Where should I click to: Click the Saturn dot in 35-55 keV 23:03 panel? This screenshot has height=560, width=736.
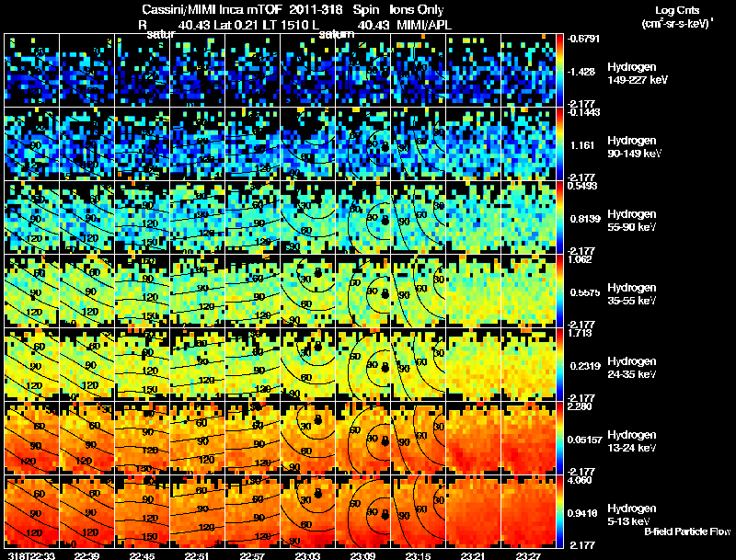(316, 274)
